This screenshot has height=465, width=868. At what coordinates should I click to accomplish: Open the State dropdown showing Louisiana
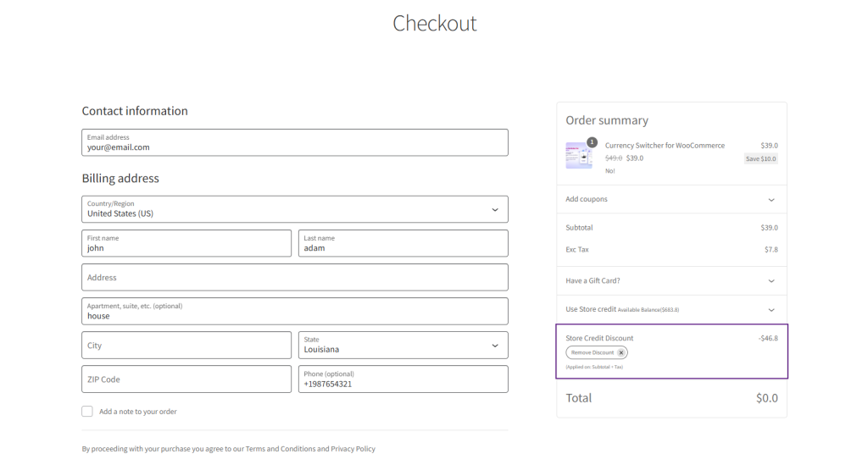coord(403,345)
